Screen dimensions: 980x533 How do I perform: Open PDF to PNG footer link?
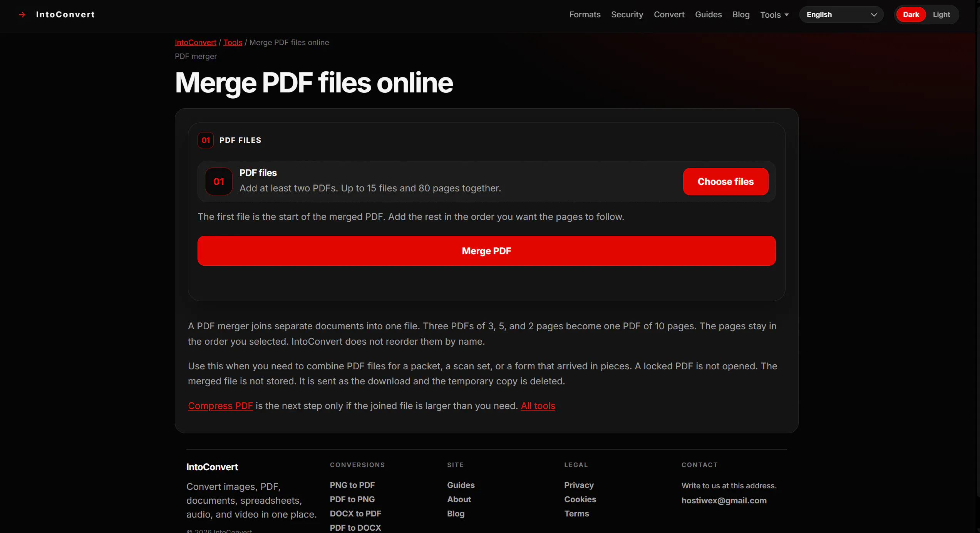[352, 499]
